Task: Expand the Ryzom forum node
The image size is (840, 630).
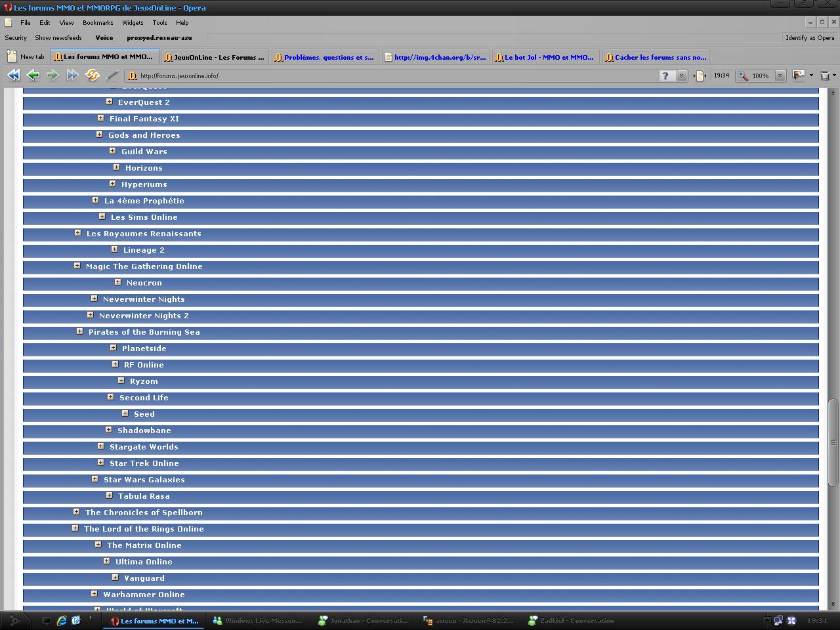Action: (x=121, y=381)
